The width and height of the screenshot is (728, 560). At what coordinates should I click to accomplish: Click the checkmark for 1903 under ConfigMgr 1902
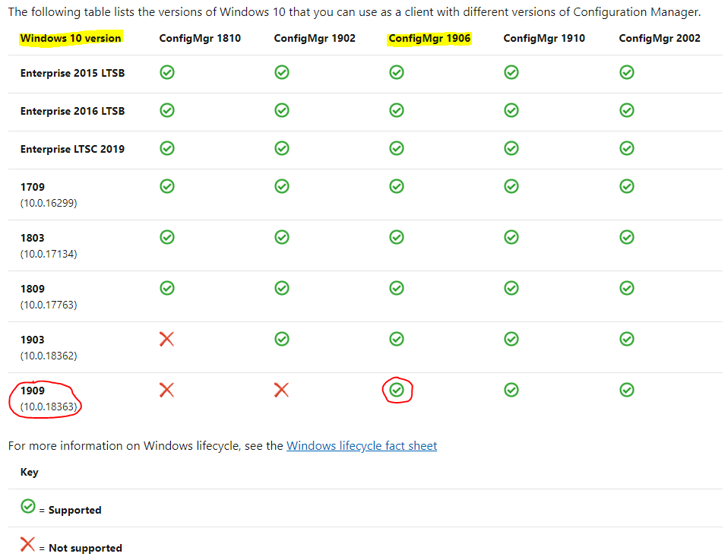click(281, 339)
